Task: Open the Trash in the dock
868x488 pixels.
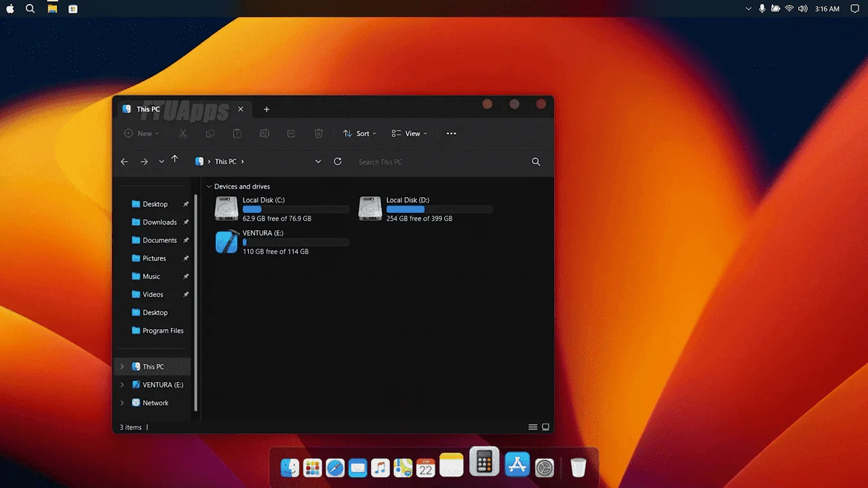Action: click(x=578, y=468)
